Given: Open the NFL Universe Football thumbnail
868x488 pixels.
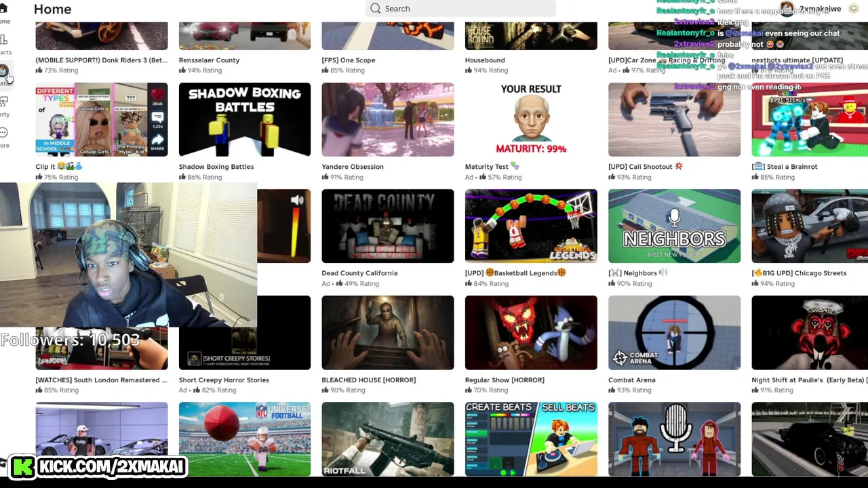Looking at the screenshot, I should [x=245, y=439].
